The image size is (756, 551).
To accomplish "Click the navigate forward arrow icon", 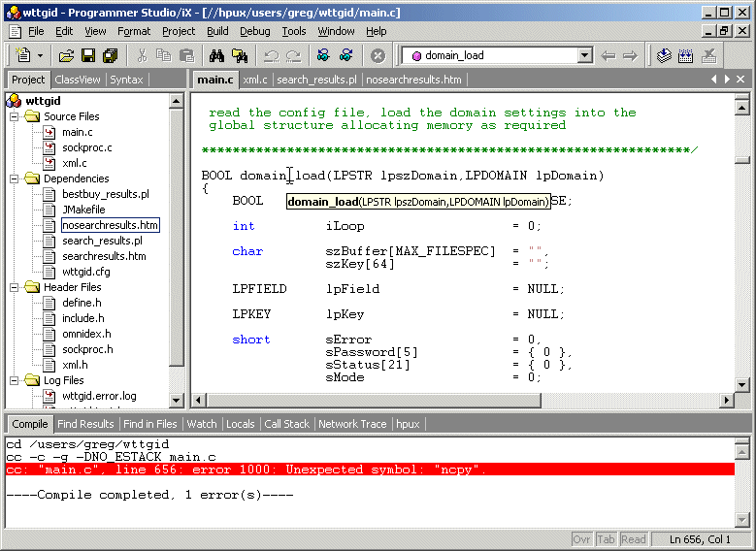I will pos(630,56).
